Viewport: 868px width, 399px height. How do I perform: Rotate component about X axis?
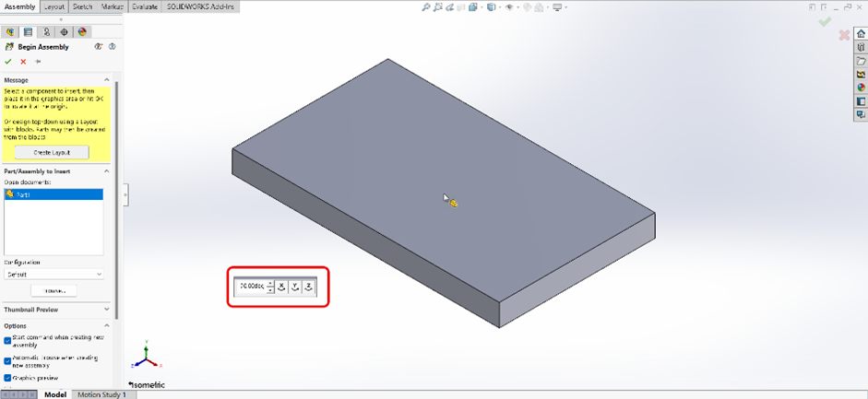tap(281, 287)
